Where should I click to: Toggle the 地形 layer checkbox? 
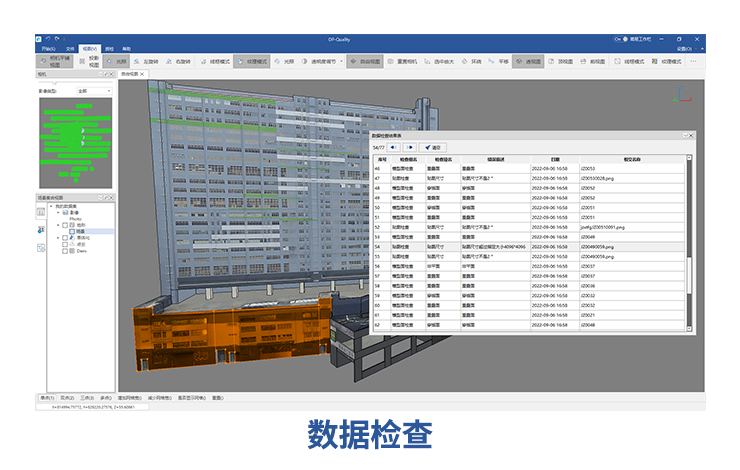66,225
